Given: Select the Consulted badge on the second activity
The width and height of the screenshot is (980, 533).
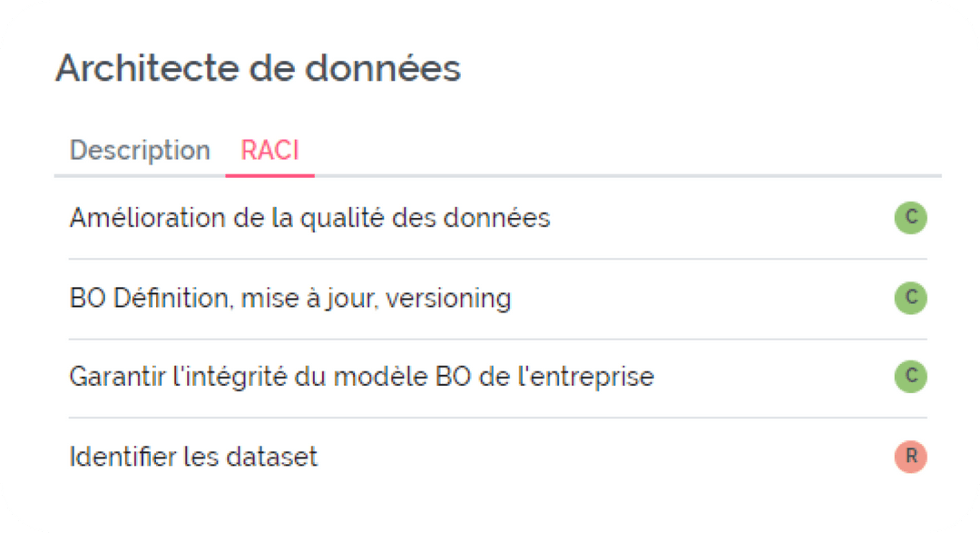Looking at the screenshot, I should tap(910, 298).
